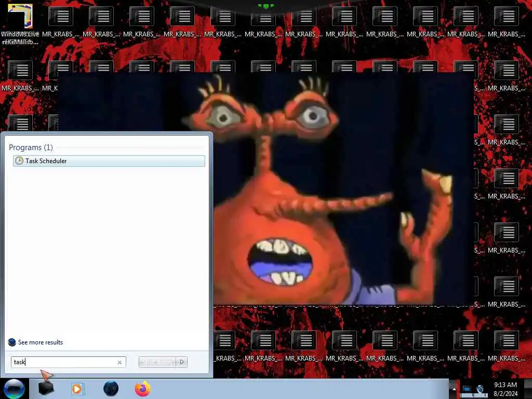532x399 pixels.
Task: Clear the search box with the X
Action: click(119, 362)
